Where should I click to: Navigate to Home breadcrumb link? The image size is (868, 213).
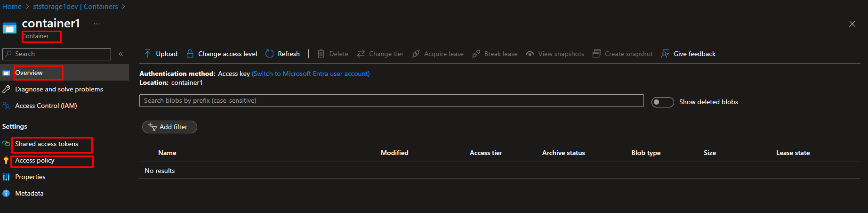point(12,7)
